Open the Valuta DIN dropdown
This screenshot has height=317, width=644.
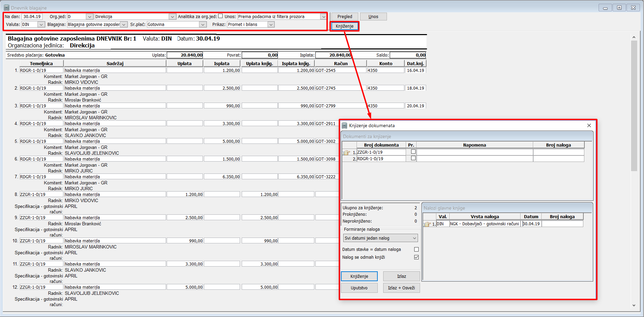coord(41,25)
